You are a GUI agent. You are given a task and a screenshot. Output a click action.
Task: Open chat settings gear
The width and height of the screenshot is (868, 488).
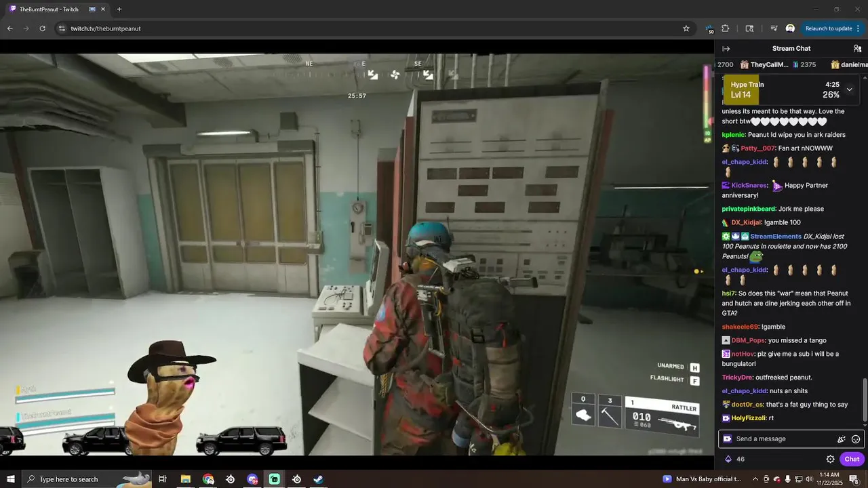[830, 459]
